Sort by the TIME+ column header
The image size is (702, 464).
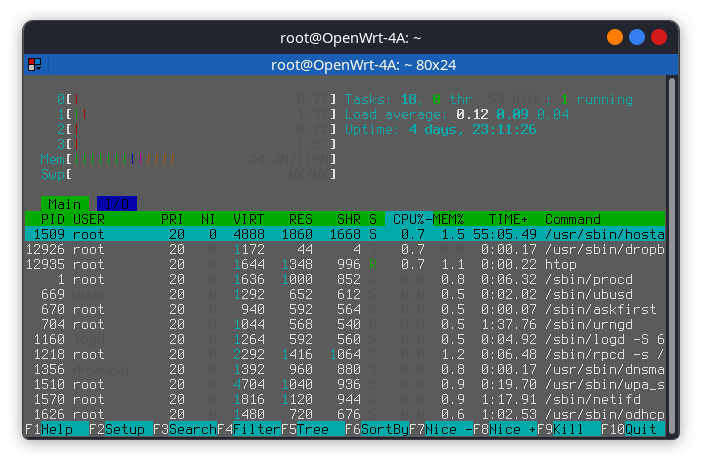508,219
